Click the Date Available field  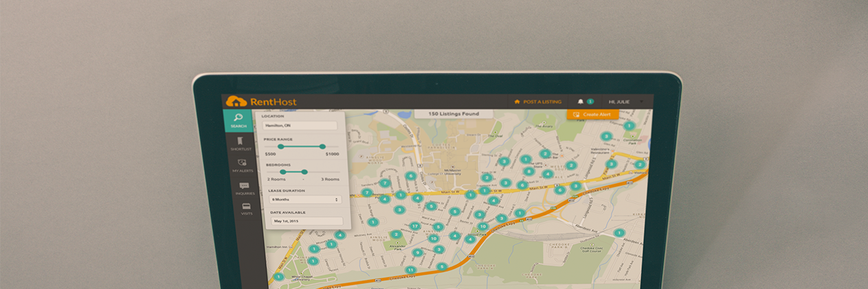coord(307,221)
